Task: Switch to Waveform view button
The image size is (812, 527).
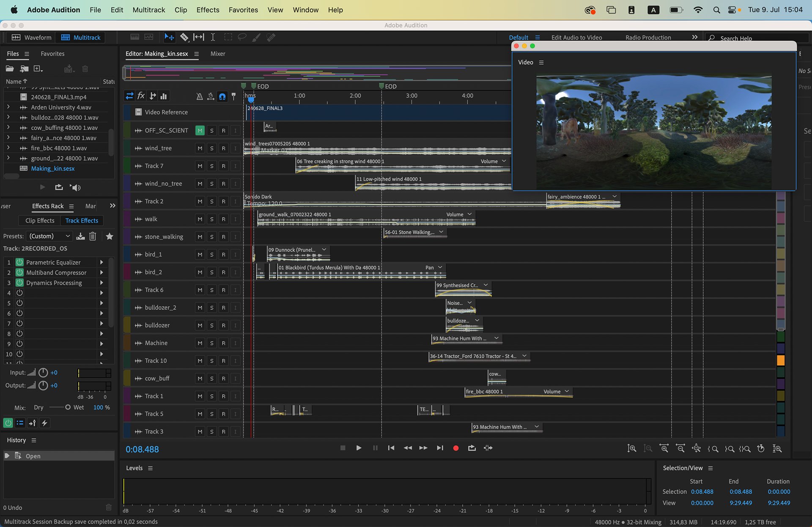Action: [31, 37]
